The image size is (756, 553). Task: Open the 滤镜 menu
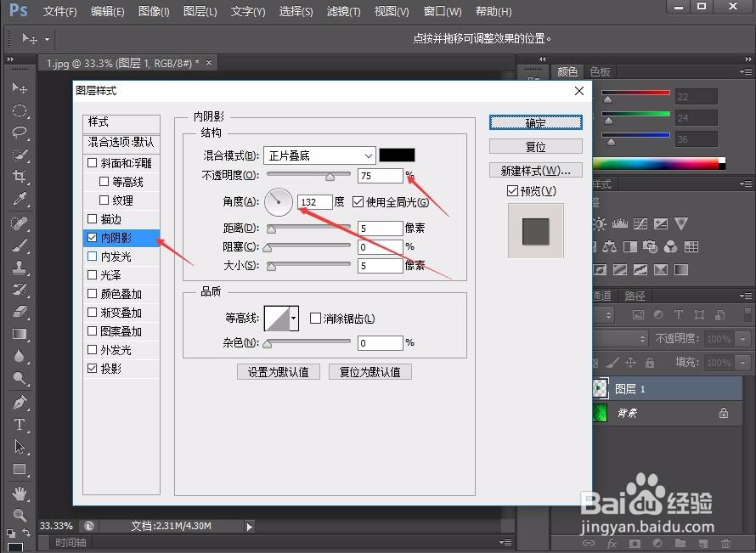(x=343, y=11)
